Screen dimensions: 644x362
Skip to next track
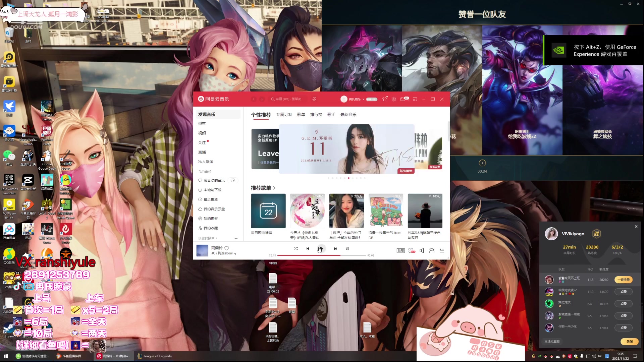point(335,248)
